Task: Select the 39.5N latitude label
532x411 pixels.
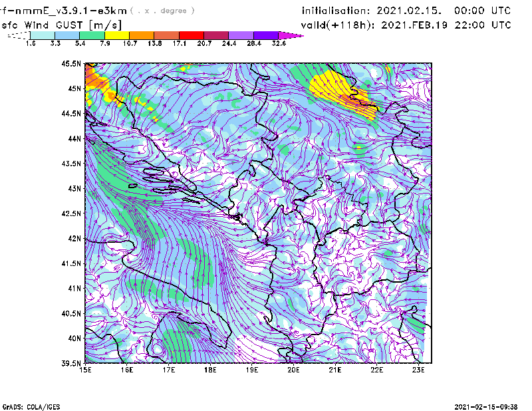Action: pyautogui.click(x=72, y=363)
